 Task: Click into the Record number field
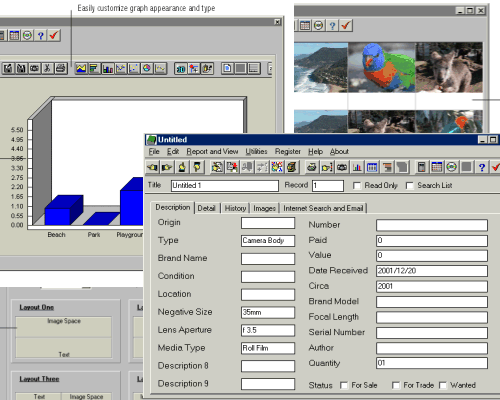[328, 186]
